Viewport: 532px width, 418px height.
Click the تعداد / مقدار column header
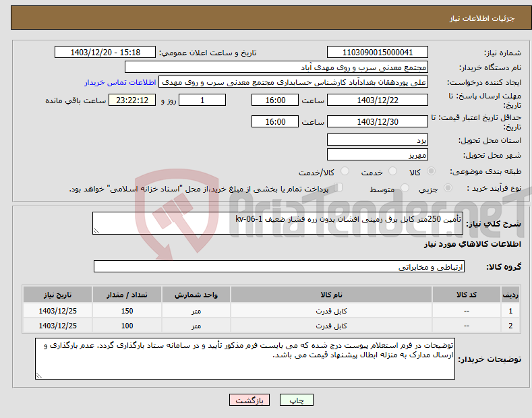[127, 295]
